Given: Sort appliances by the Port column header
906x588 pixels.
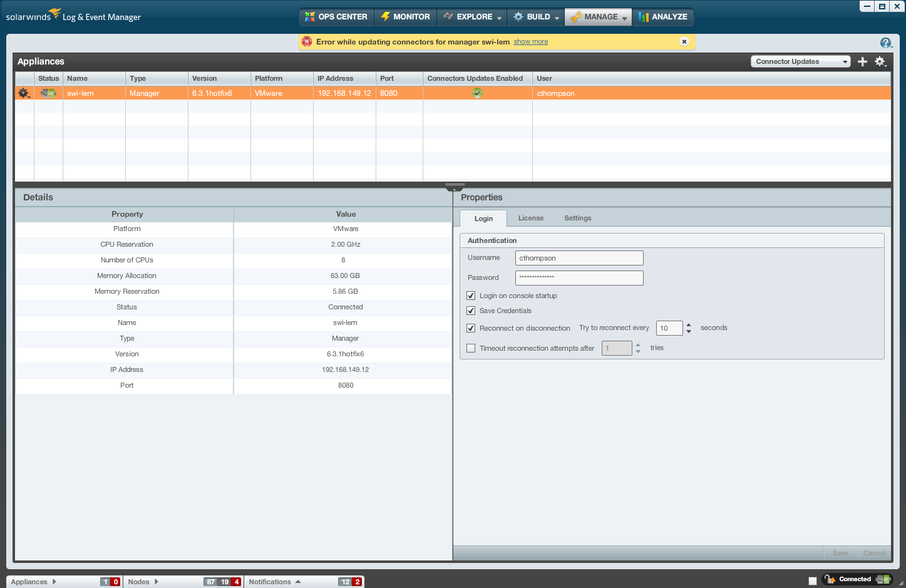Looking at the screenshot, I should (x=399, y=78).
